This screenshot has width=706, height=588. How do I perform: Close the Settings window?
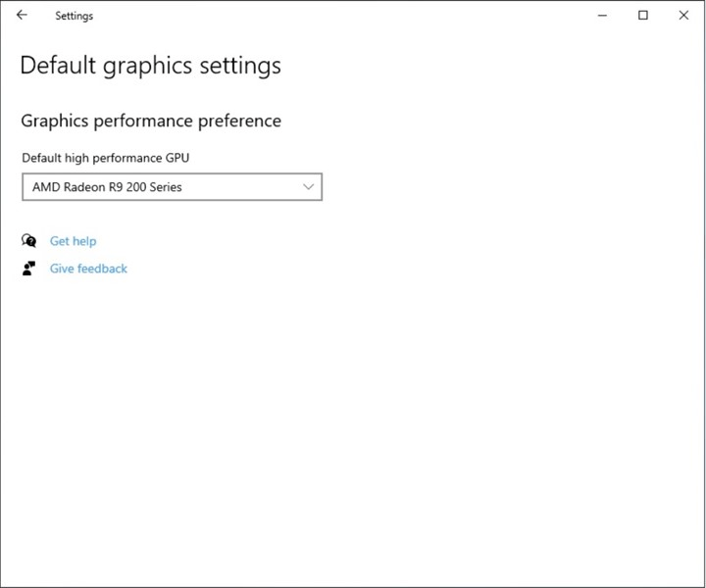click(683, 16)
